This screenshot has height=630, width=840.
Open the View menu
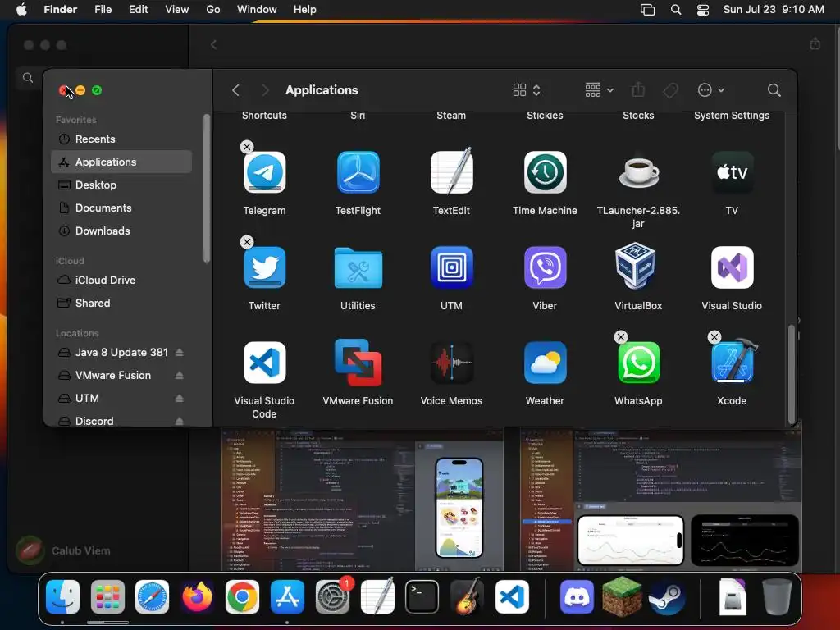point(177,10)
